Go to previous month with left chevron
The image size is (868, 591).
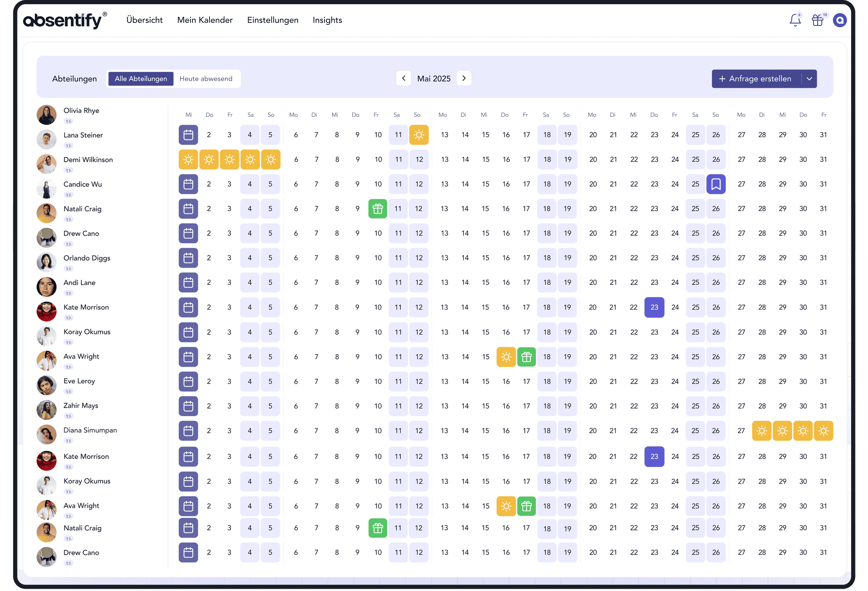pyautogui.click(x=403, y=78)
